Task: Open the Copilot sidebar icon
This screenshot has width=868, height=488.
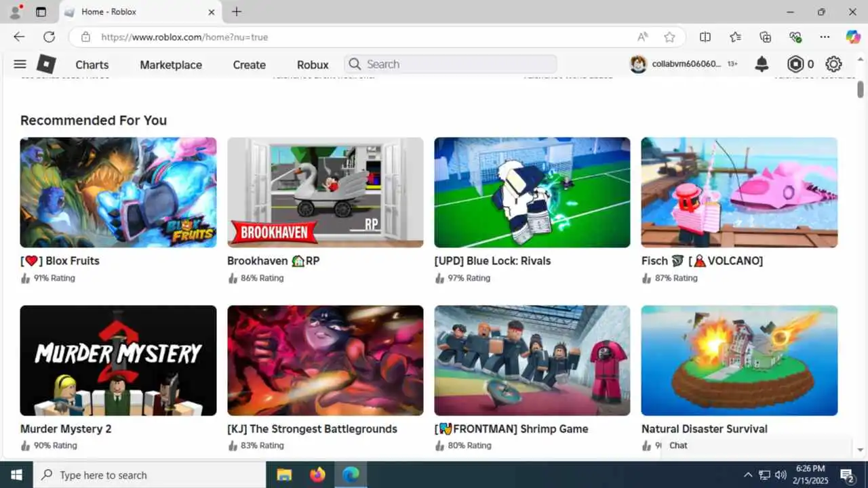Action: tap(853, 37)
